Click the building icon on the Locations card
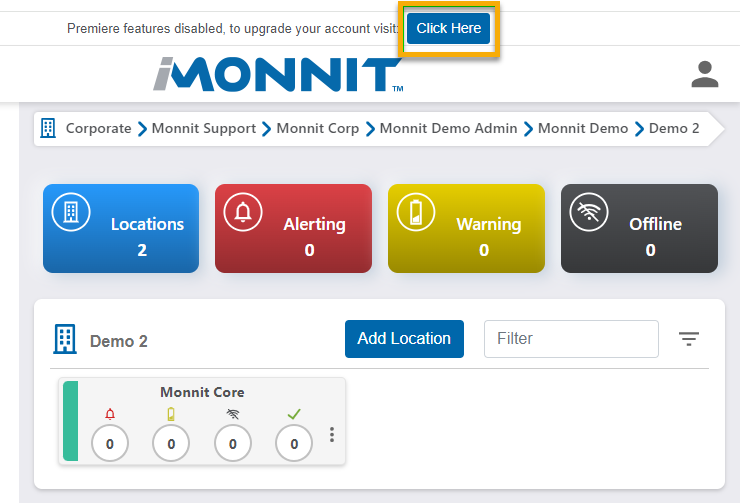The width and height of the screenshot is (740, 503). 71,212
